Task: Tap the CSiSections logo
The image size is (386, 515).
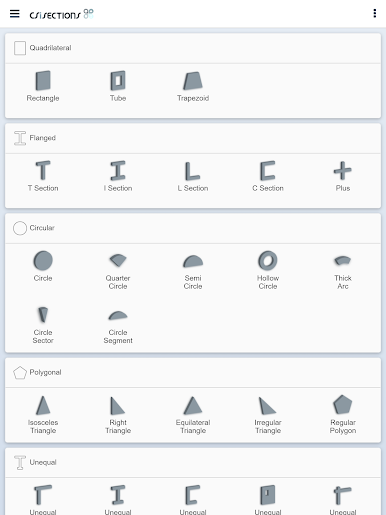Action: pos(62,14)
